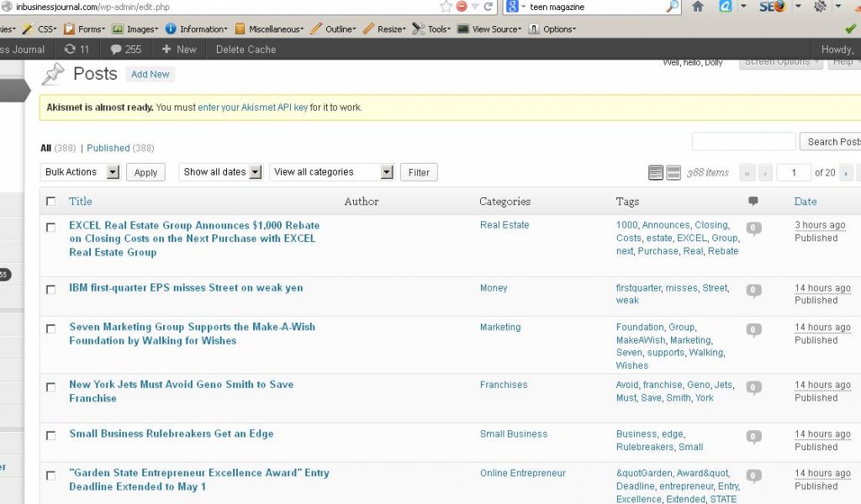Click comment count bubble for IBM first-quarter post
861x504 pixels.
pyautogui.click(x=753, y=290)
